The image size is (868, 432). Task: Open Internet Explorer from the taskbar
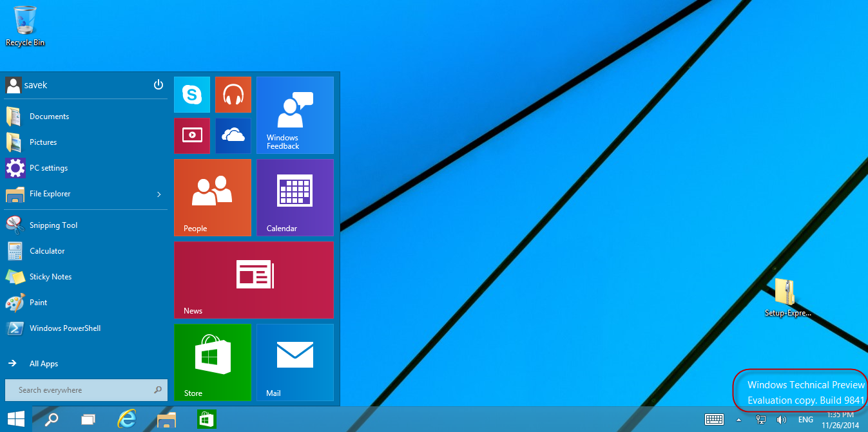126,418
